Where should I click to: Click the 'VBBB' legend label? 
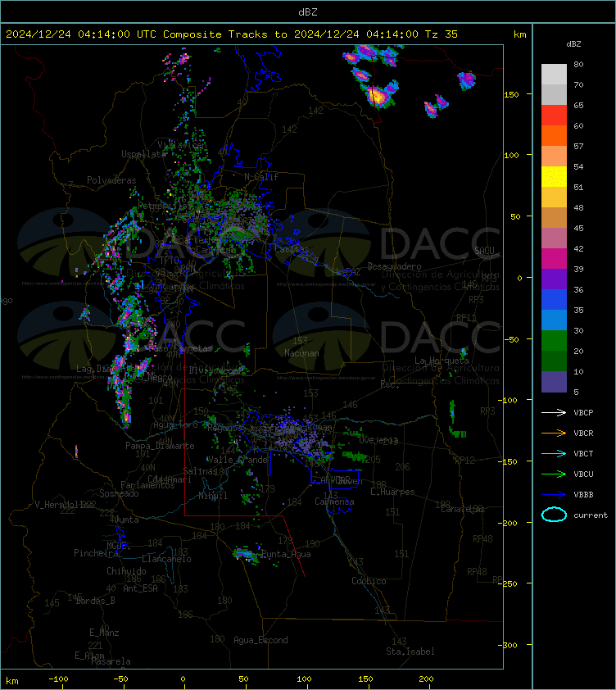point(583,495)
